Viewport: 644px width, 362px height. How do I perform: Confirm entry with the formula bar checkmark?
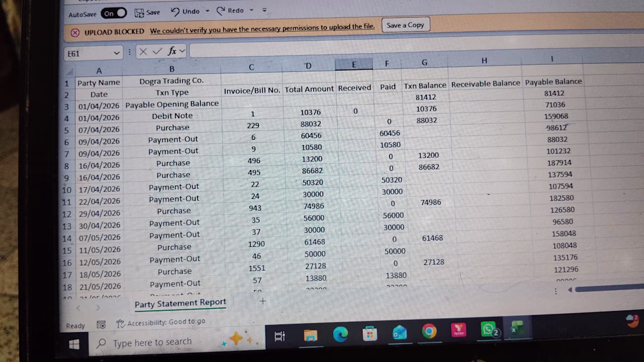[x=157, y=51]
